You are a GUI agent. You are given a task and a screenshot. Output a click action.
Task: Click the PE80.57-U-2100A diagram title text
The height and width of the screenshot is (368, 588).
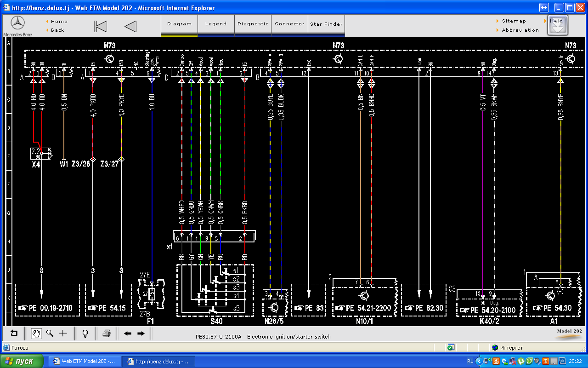(x=263, y=337)
